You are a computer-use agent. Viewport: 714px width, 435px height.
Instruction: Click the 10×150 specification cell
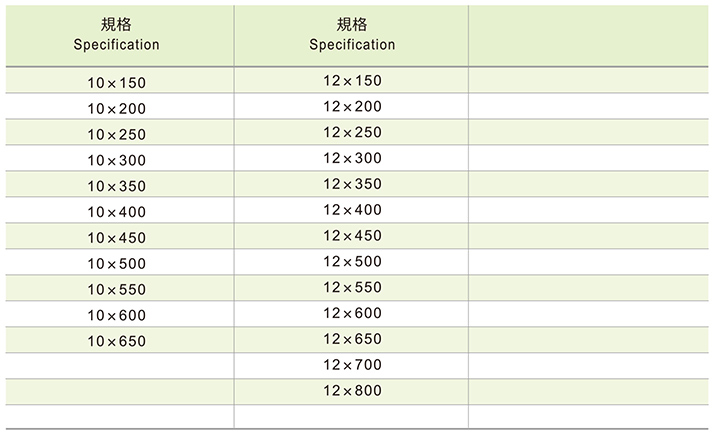pos(117,81)
